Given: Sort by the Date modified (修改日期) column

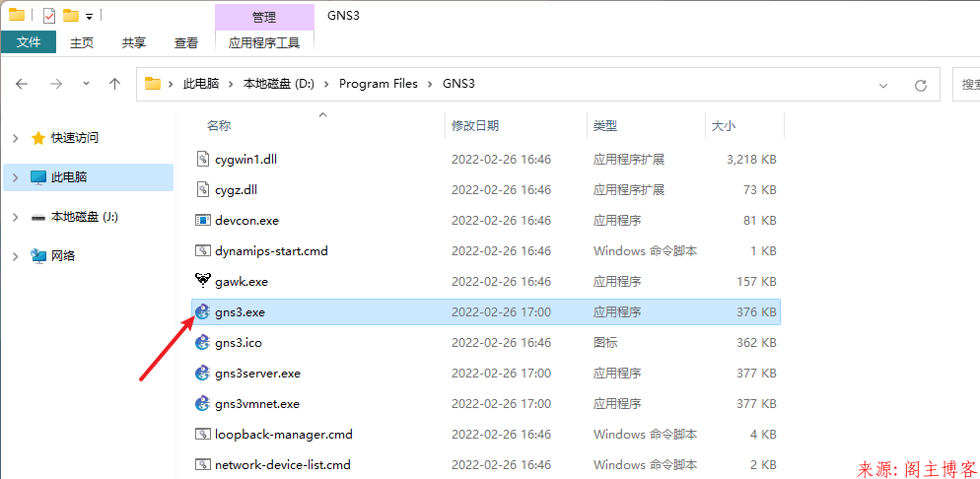Looking at the screenshot, I should click(x=475, y=126).
